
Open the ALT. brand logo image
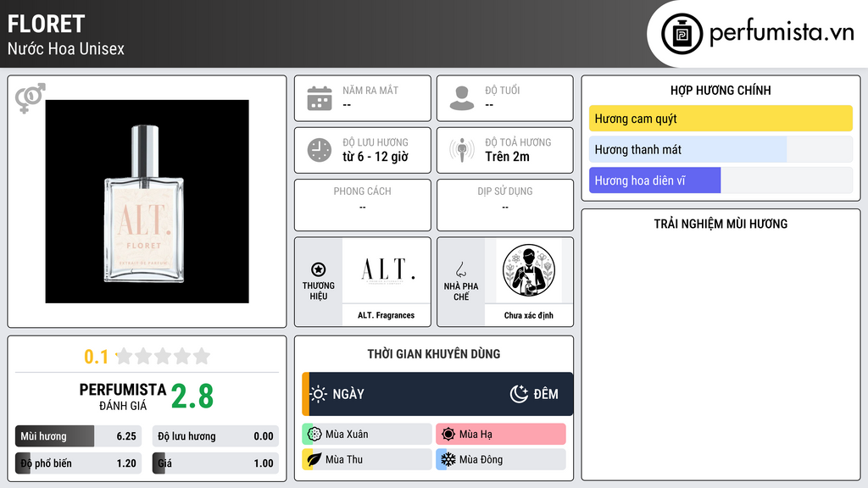point(387,270)
